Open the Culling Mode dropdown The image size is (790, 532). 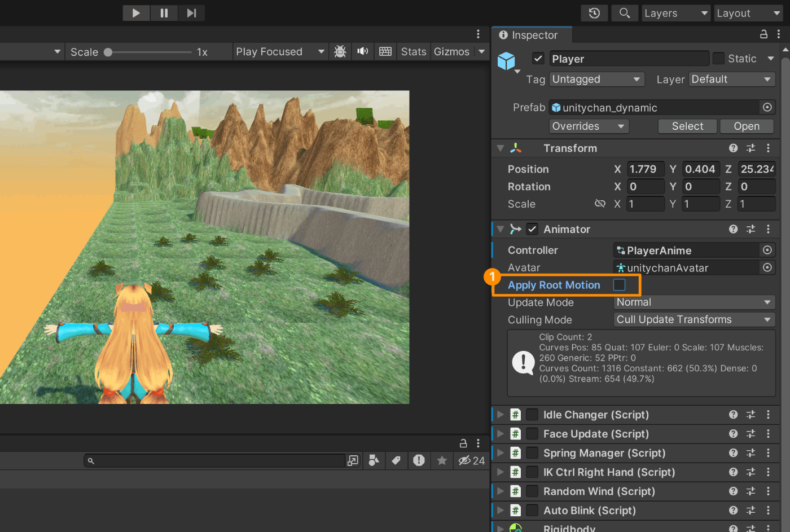(x=694, y=320)
